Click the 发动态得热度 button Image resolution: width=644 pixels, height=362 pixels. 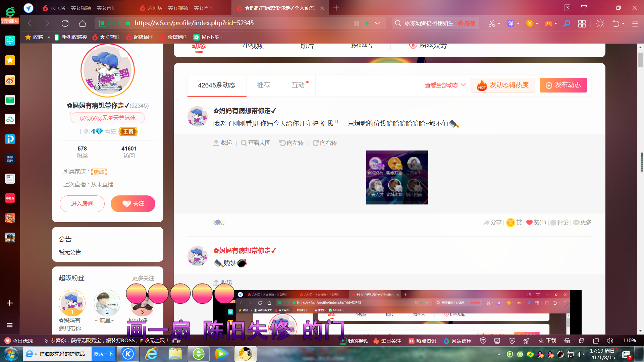[503, 85]
